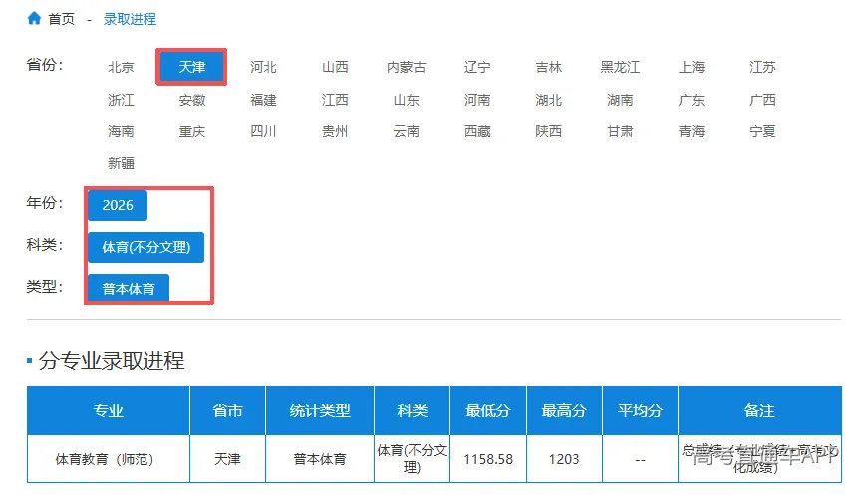This screenshot has width=868, height=495.
Task: Open the 录取进程 breadcrumb link
Action: (x=130, y=19)
